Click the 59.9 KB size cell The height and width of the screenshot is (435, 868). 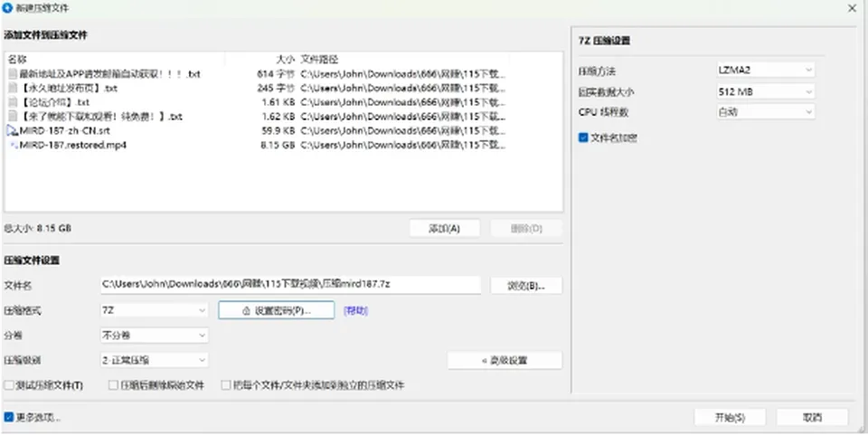coord(278,131)
